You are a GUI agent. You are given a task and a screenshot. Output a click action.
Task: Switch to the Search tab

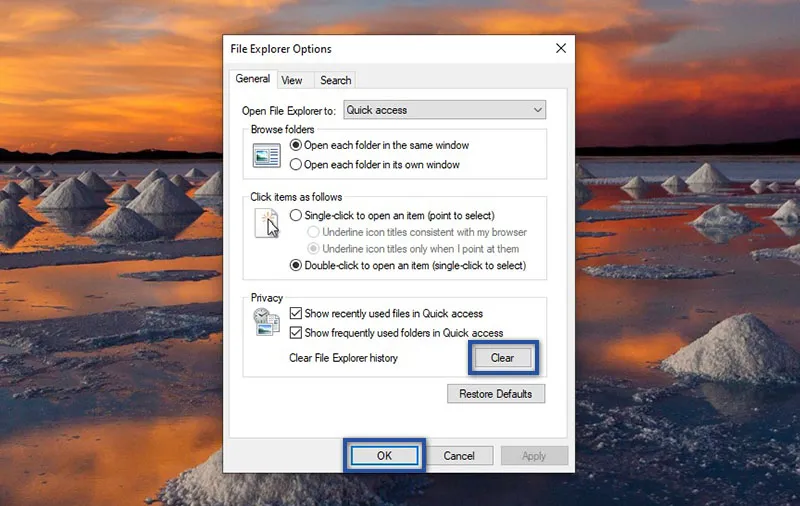(335, 80)
